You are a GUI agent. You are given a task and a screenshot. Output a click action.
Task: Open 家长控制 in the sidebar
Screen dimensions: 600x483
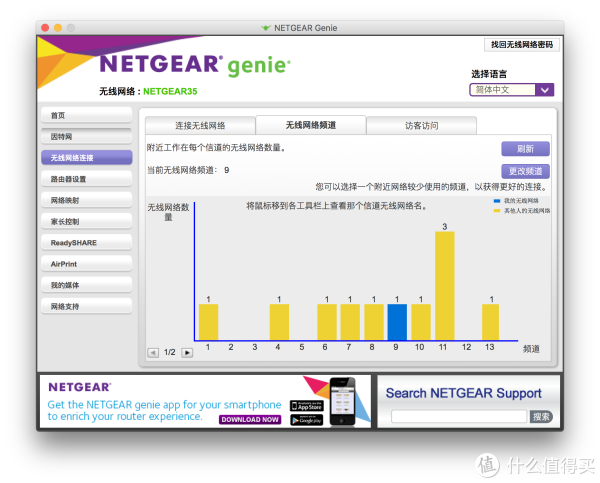tap(86, 222)
